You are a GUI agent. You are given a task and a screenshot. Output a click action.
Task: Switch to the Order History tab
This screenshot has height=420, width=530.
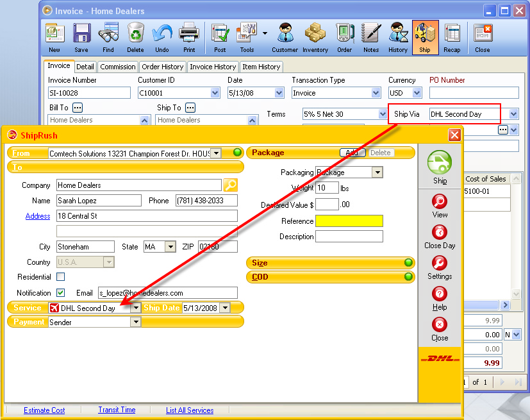[x=163, y=67]
